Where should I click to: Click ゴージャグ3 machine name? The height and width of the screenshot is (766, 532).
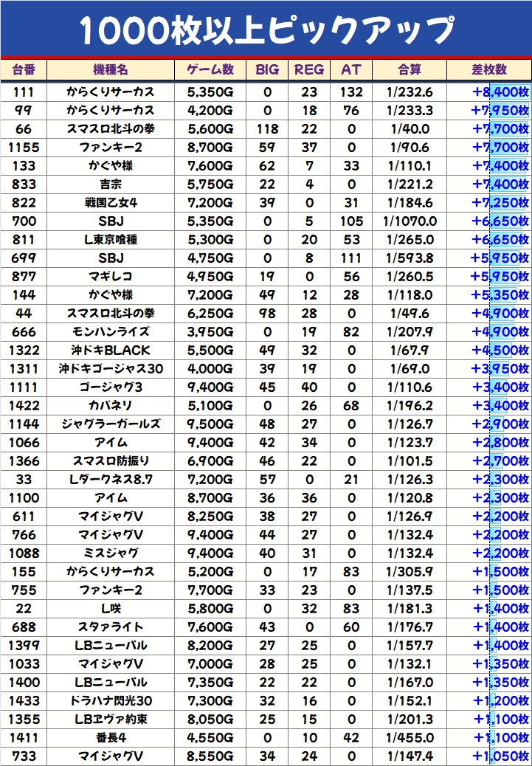coord(111,387)
